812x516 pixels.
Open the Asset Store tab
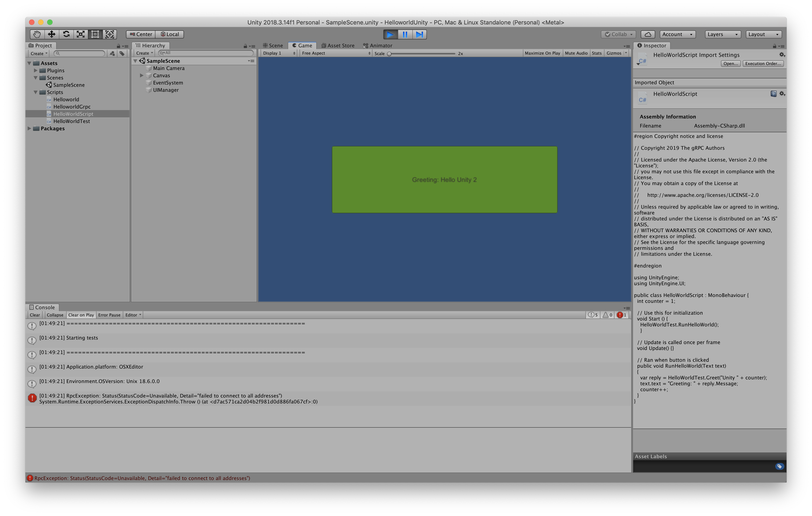[x=338, y=46]
